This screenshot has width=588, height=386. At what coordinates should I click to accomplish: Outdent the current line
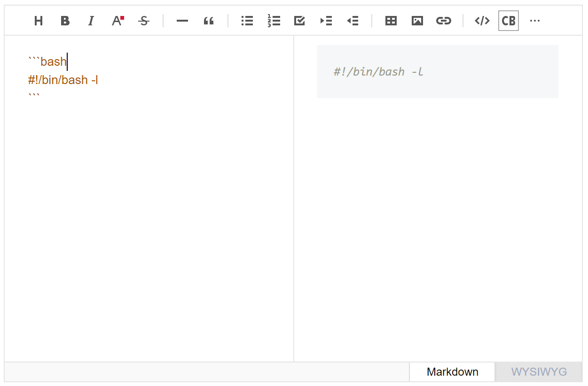click(353, 21)
